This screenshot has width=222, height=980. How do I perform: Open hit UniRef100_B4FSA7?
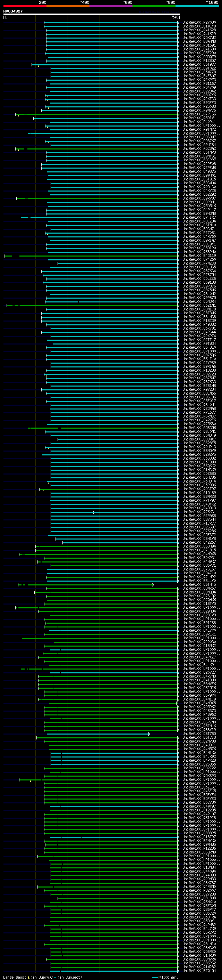199,76
